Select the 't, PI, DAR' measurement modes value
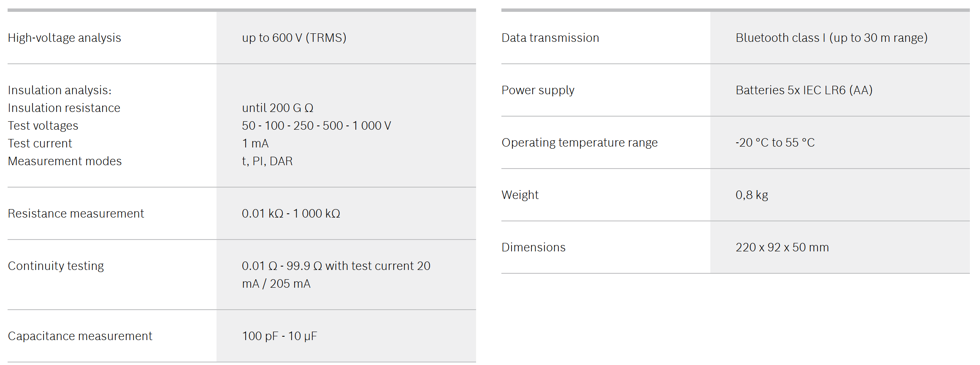This screenshot has width=980, height=365. [x=267, y=161]
